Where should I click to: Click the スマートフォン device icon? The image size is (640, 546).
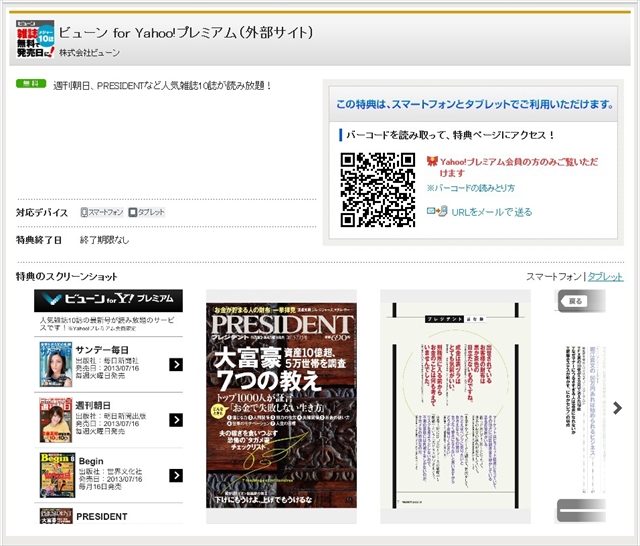[84, 212]
